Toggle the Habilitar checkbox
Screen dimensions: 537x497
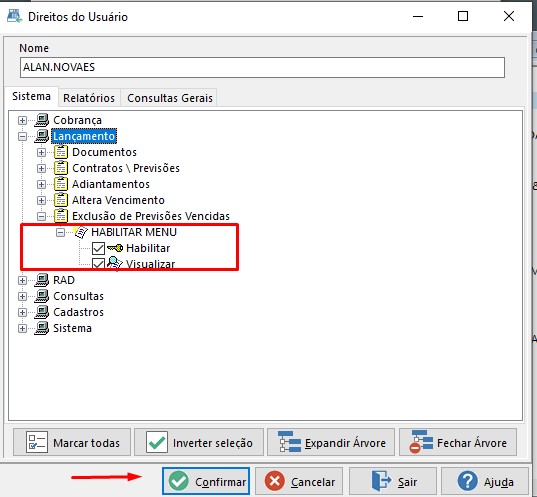98,248
